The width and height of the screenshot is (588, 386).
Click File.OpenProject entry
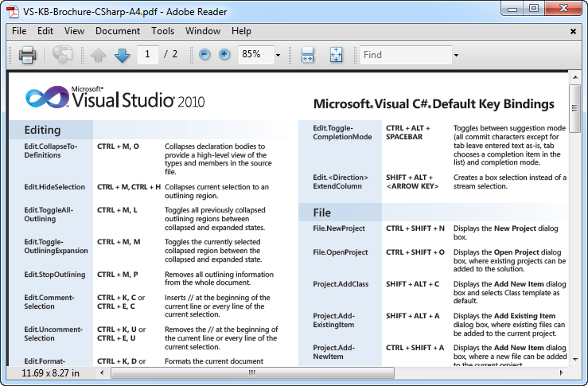pos(340,252)
